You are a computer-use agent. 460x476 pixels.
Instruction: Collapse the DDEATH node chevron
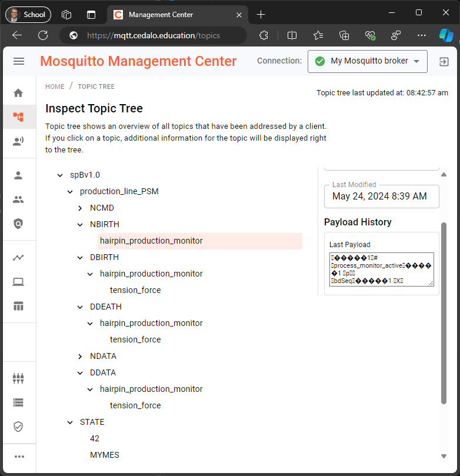click(x=80, y=307)
